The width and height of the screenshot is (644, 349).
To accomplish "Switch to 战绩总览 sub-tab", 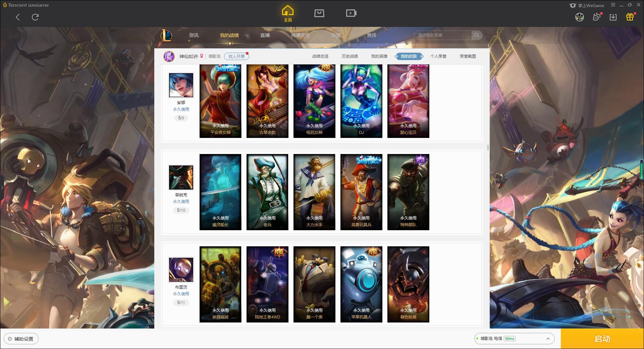I will 320,56.
